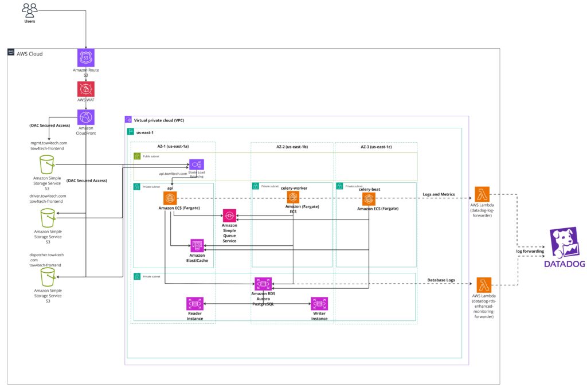
Task: Click the 'AZ-3 (us-east-1c)' heading
Action: click(376, 147)
